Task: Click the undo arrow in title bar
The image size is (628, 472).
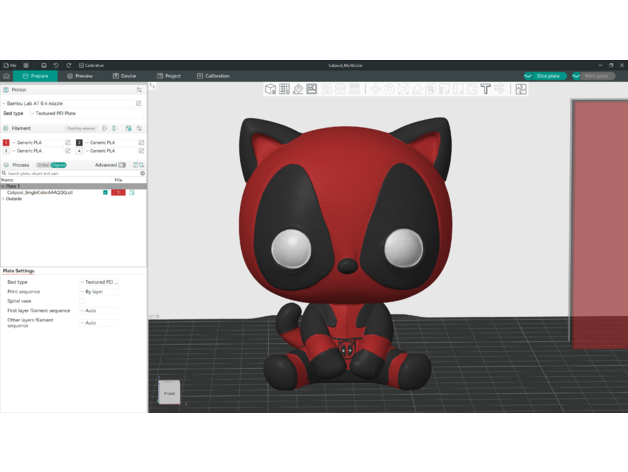Action: [x=56, y=65]
